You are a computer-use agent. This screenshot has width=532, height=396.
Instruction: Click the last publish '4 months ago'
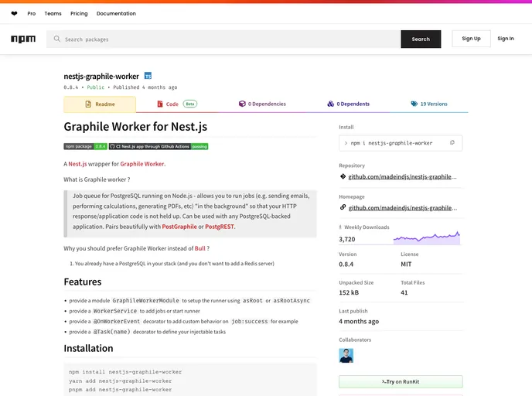[359, 321]
